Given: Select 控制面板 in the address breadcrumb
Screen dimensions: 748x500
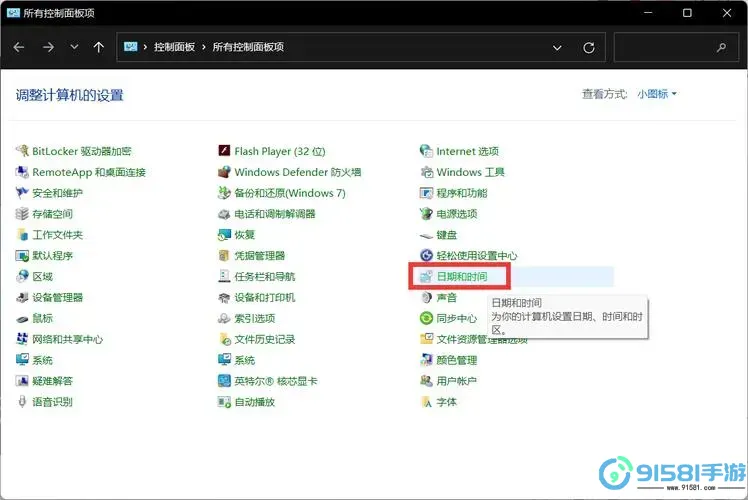Looking at the screenshot, I should (x=174, y=47).
